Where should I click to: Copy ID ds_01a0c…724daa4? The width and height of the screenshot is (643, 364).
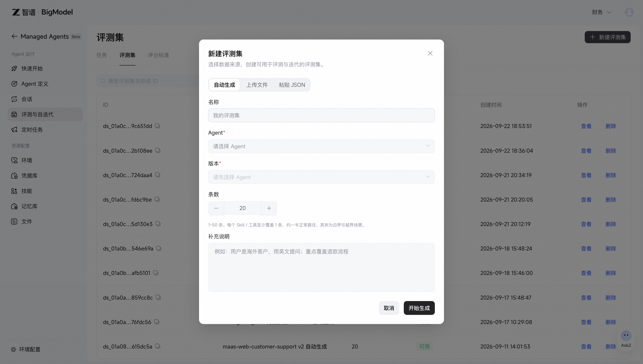tap(158, 175)
